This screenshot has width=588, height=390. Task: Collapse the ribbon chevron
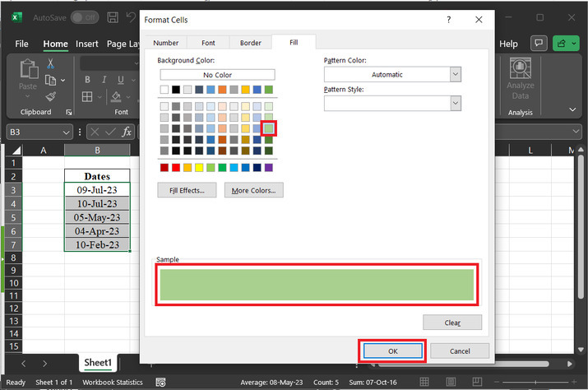(572, 109)
